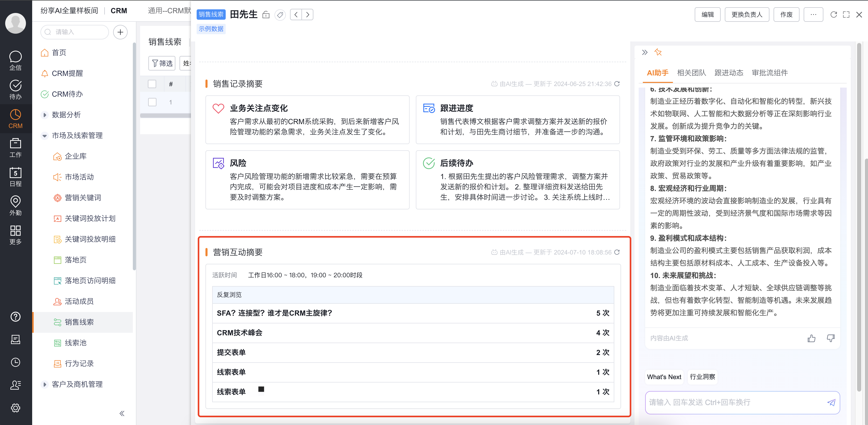Select the CRM icon in the left rail

coord(16,119)
